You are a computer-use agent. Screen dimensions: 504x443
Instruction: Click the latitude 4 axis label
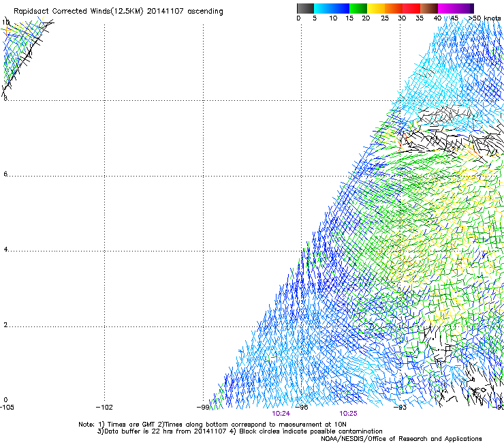coord(5,249)
